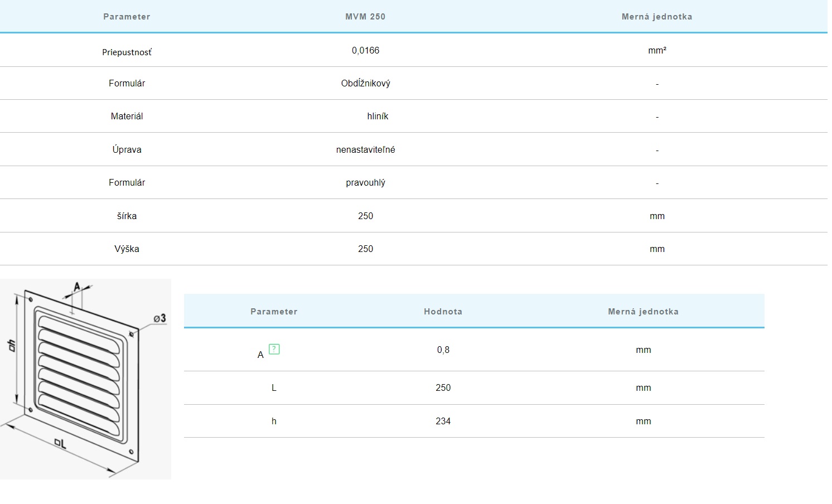The width and height of the screenshot is (832, 504).
Task: Click the help question-mark icon beside A
Action: point(274,350)
